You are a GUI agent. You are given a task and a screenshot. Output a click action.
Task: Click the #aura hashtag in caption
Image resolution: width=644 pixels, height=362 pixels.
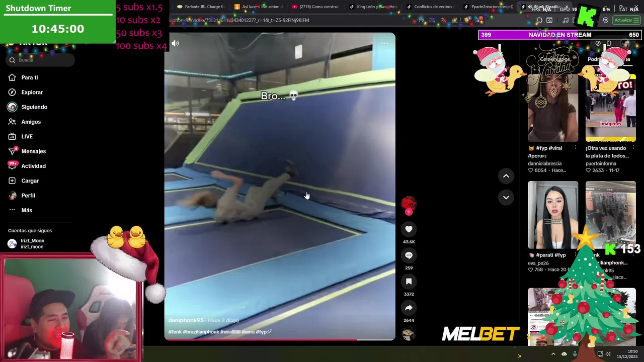click(248, 332)
